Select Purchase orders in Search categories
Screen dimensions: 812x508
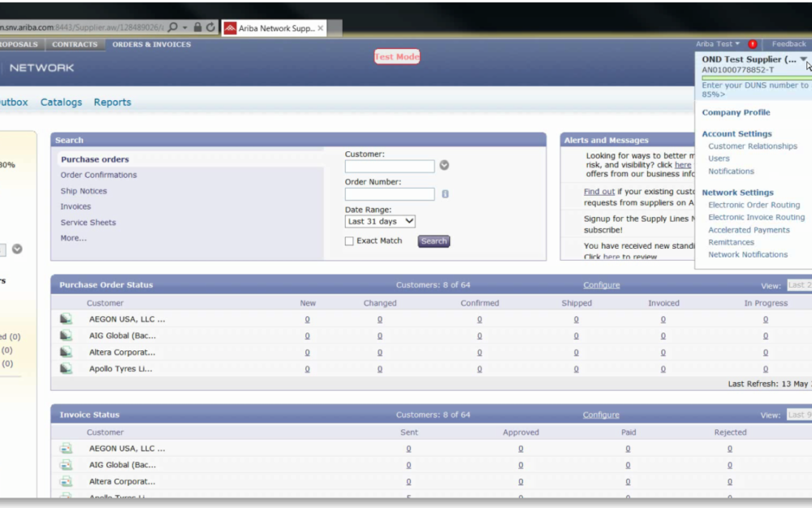pyautogui.click(x=95, y=159)
